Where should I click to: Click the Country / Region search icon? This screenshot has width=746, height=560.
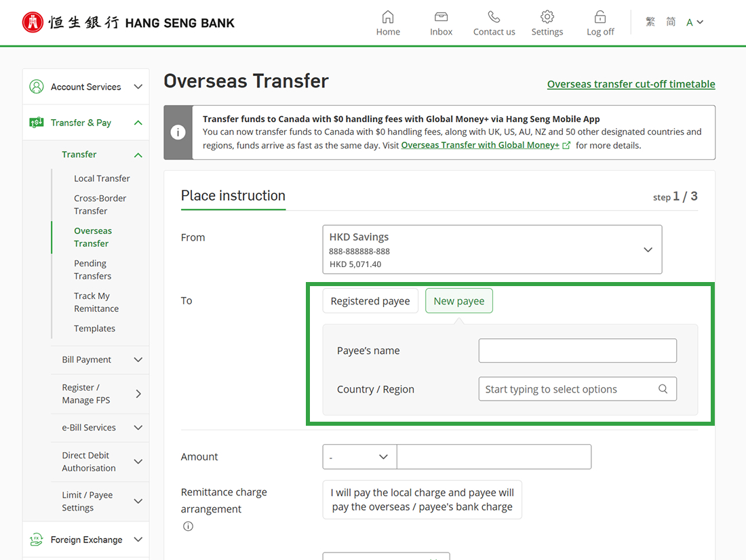[663, 388]
